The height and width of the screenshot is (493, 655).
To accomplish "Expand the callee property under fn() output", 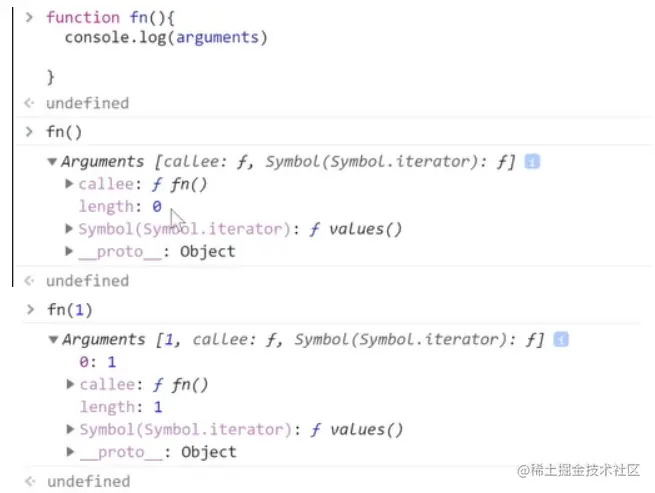I will tap(69, 184).
